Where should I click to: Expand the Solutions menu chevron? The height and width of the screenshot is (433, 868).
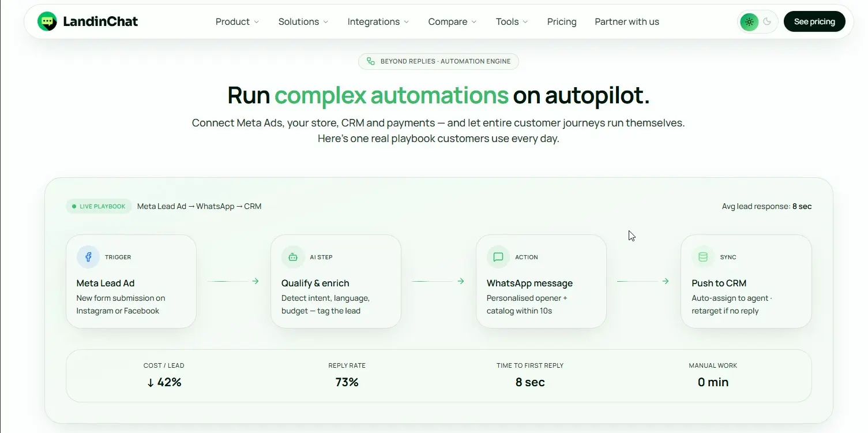[x=325, y=22]
